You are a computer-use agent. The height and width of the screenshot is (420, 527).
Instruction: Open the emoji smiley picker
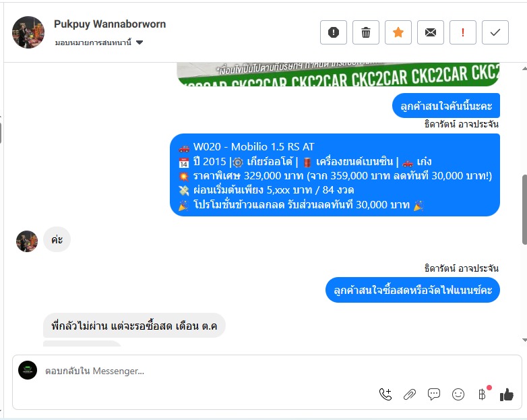458,394
